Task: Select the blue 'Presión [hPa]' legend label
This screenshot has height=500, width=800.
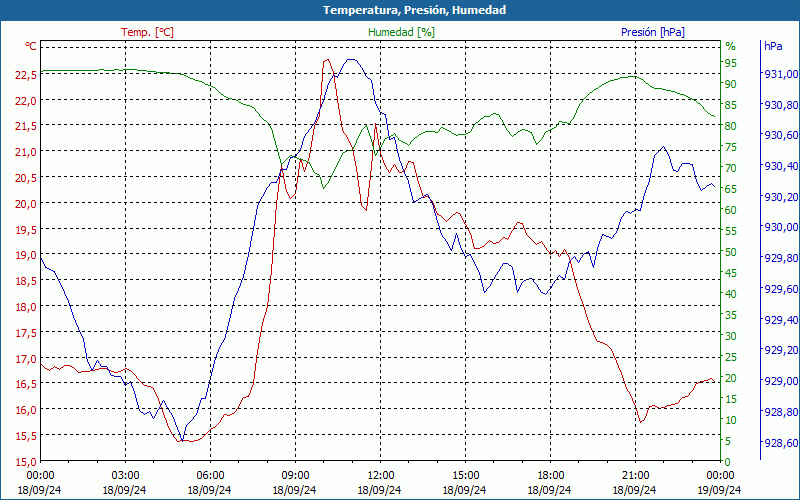Action: click(653, 32)
